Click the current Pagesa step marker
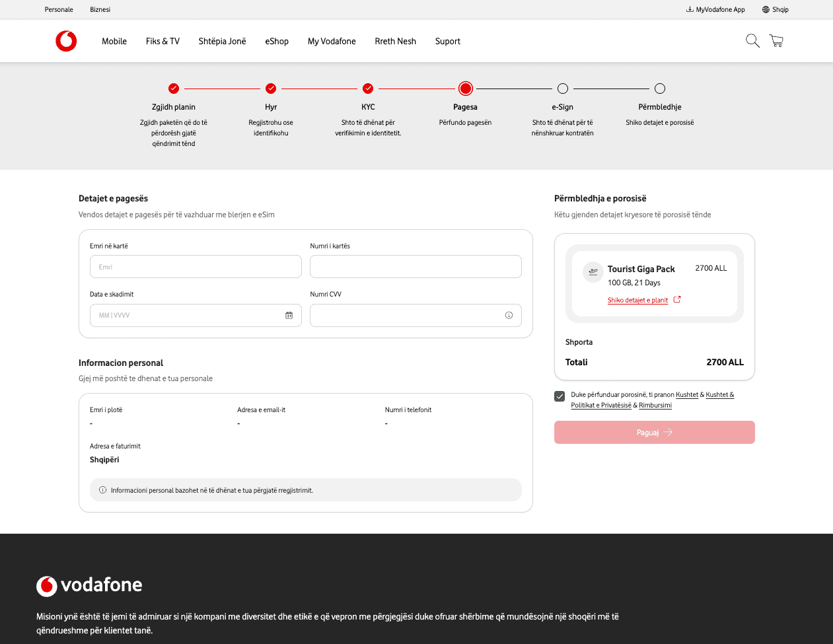Image resolution: width=833 pixels, height=644 pixels. click(466, 89)
